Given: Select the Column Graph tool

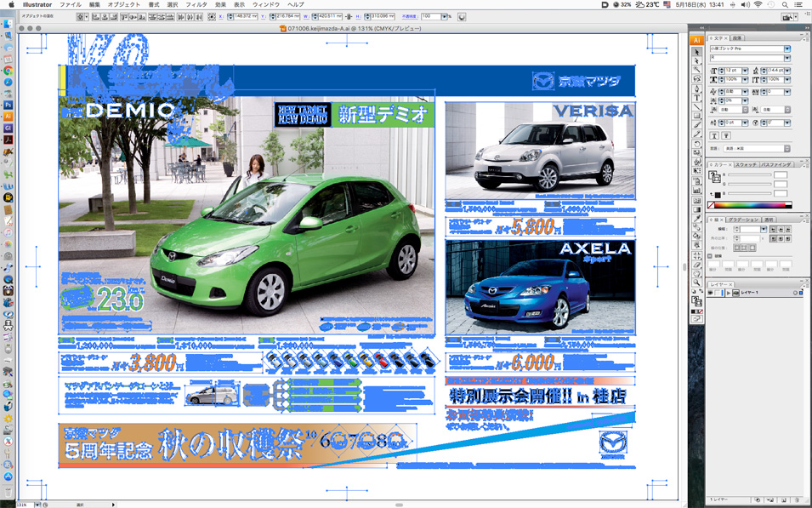Looking at the screenshot, I should pos(696,191).
